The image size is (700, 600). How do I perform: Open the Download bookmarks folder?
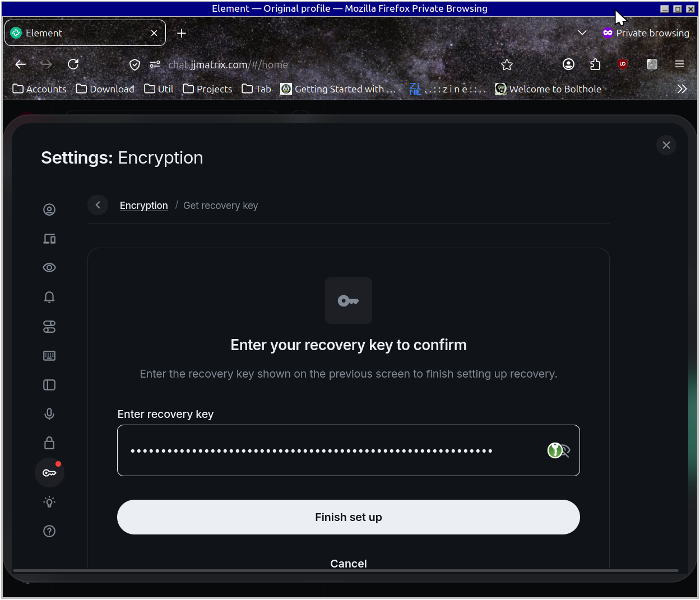coord(105,89)
